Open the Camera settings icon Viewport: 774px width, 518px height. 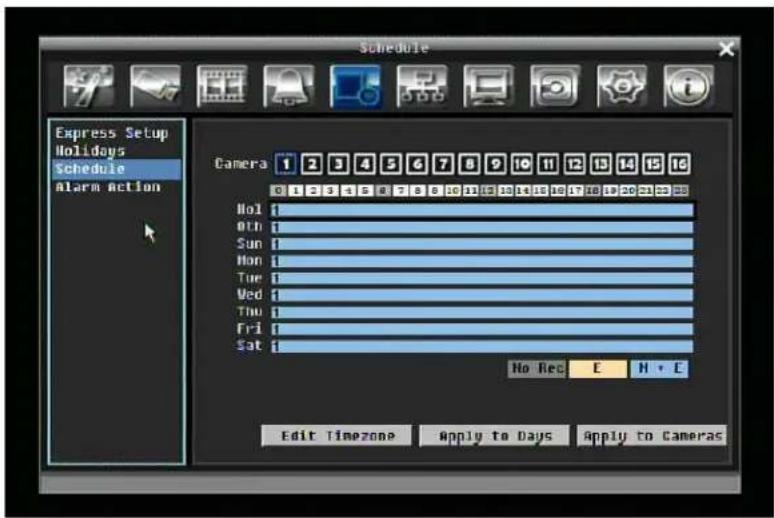155,86
